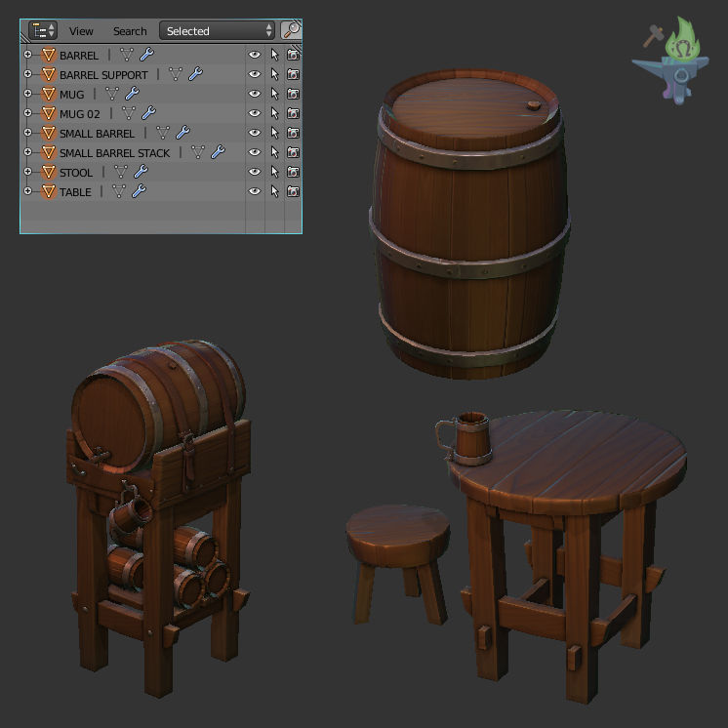728x728 pixels.
Task: Click the TABLE orange object icon
Action: [48, 191]
